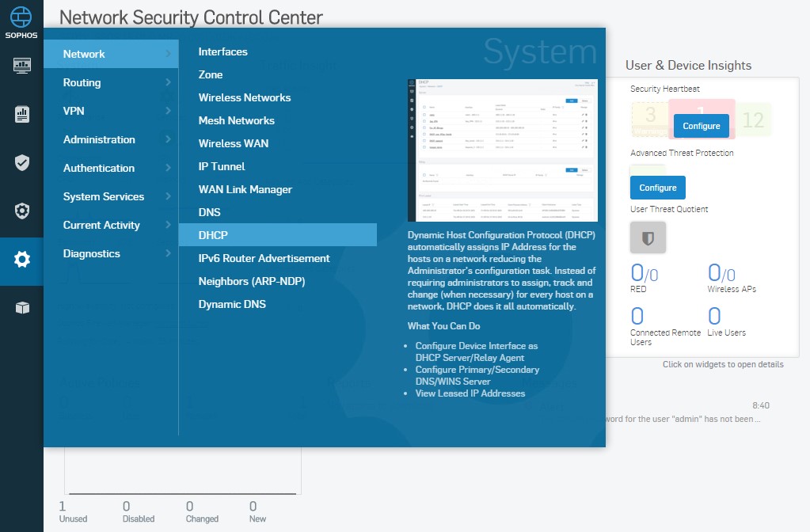Click Configure under Security Heartbeat
The height and width of the screenshot is (532, 810).
click(x=701, y=126)
